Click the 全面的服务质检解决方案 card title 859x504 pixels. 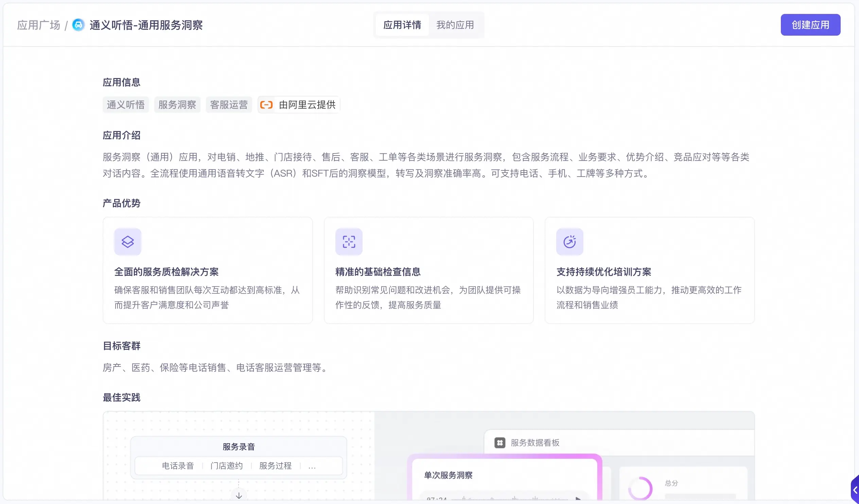tap(166, 272)
